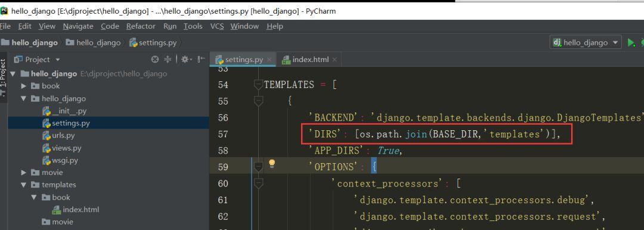Open the Edit menu
644x230 pixels.
24,26
